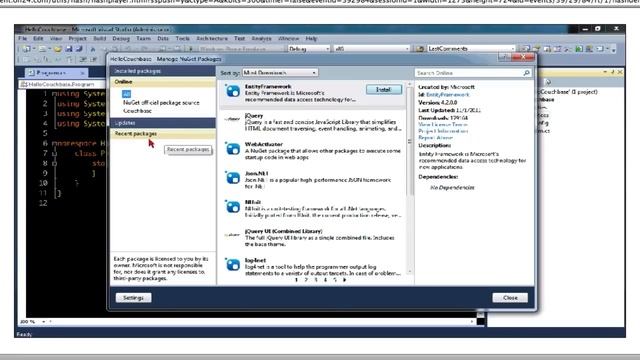Click the EntityFramework Id link
640x360 pixels.
coord(448,95)
